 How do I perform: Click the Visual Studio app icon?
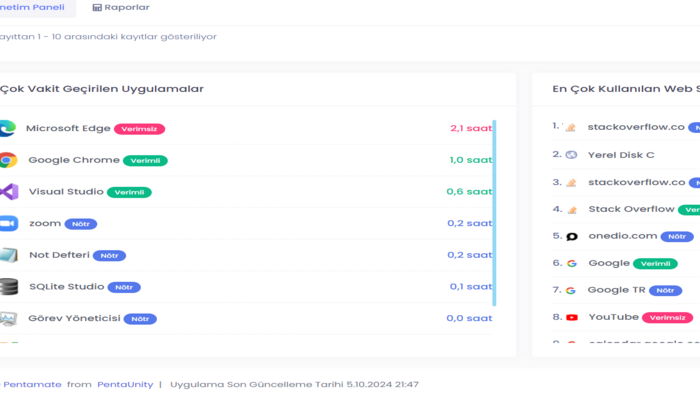point(8,192)
